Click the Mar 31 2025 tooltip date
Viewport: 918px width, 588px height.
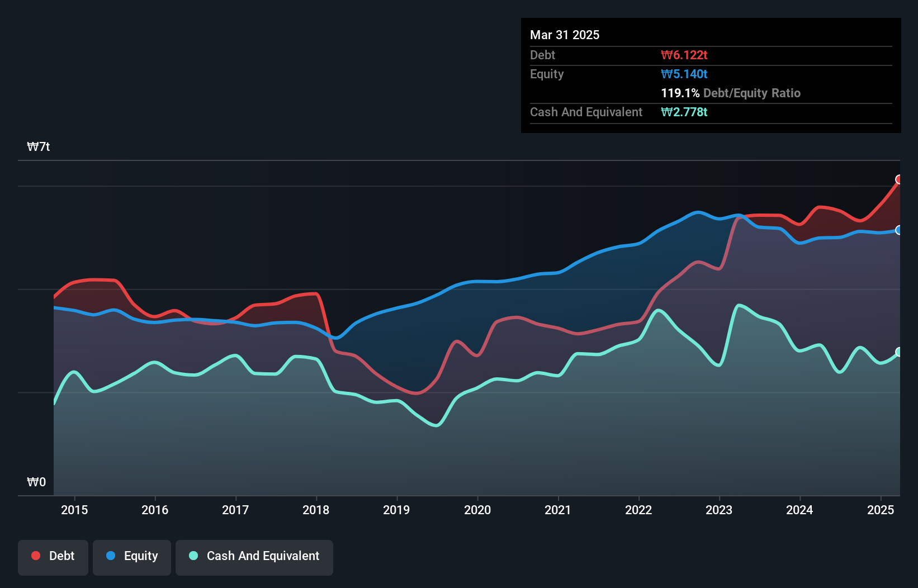tap(565, 35)
